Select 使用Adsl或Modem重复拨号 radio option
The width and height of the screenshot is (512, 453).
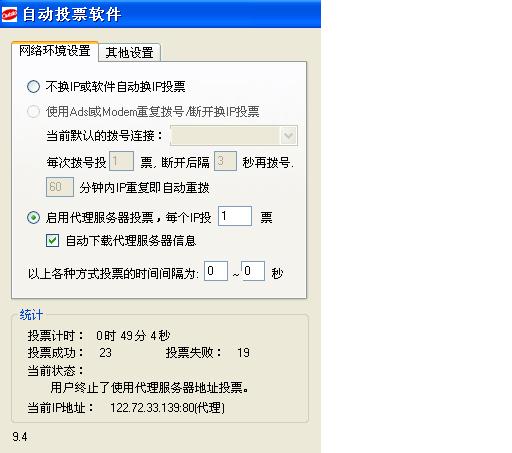coord(33,111)
